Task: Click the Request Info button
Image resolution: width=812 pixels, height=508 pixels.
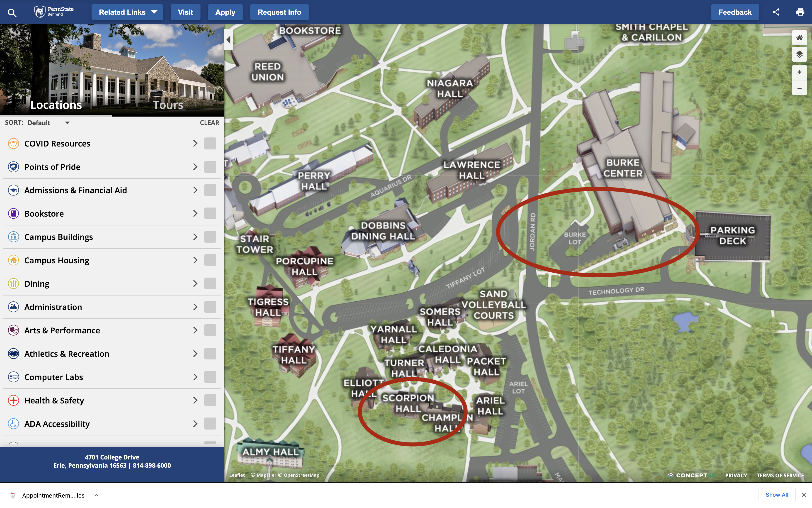Action: point(279,12)
